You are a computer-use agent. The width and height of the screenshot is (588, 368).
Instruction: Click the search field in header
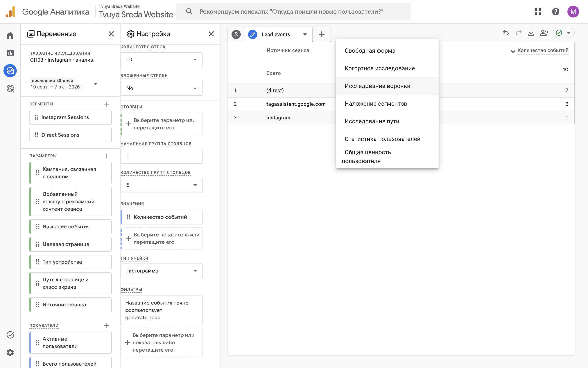pos(293,11)
